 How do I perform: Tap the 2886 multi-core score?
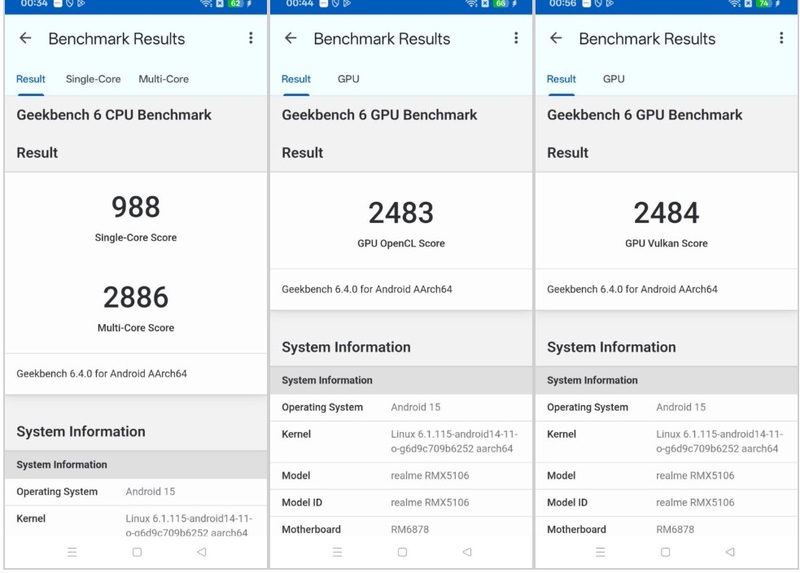tap(136, 297)
